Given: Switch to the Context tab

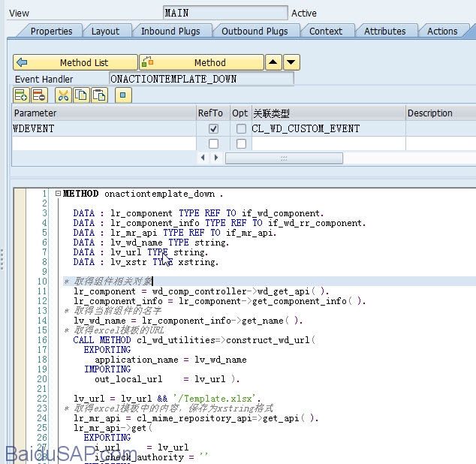Looking at the screenshot, I should tap(325, 31).
